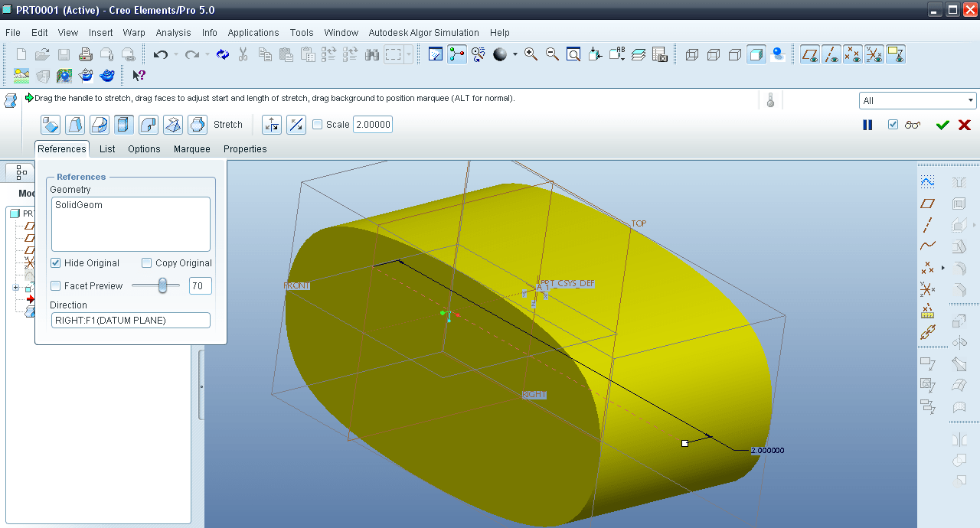This screenshot has height=528, width=980.
Task: Open the display style sphere dropdown arrow
Action: pyautogui.click(x=515, y=54)
